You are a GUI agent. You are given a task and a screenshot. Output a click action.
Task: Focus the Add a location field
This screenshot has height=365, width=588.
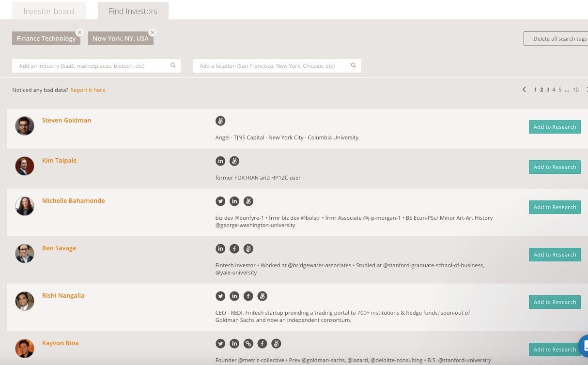pyautogui.click(x=277, y=66)
